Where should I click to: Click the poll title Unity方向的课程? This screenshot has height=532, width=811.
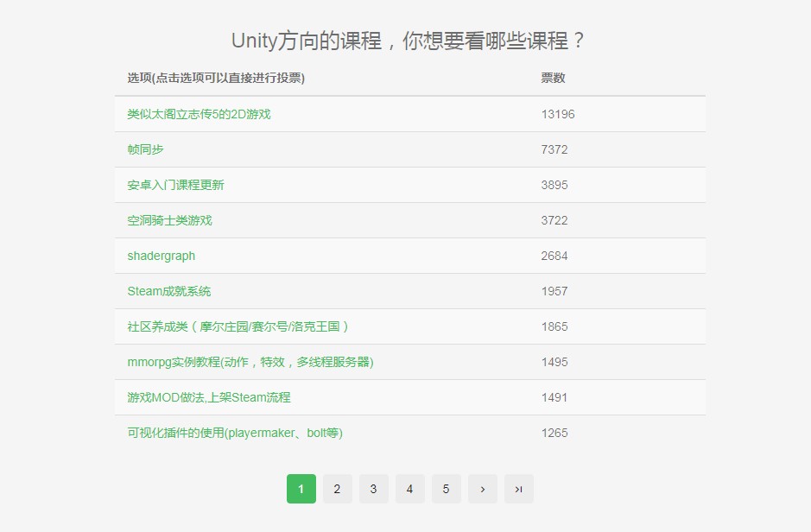[405, 40]
